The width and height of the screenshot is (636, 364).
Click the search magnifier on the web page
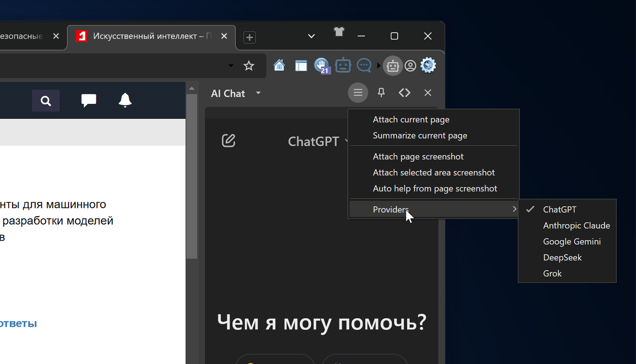click(46, 101)
